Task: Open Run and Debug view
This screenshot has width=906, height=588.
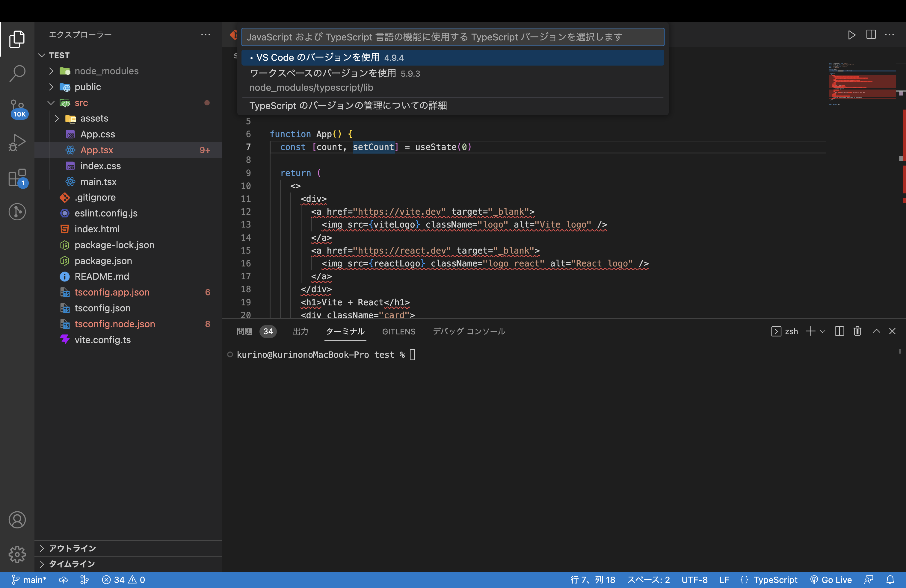Action: [17, 143]
